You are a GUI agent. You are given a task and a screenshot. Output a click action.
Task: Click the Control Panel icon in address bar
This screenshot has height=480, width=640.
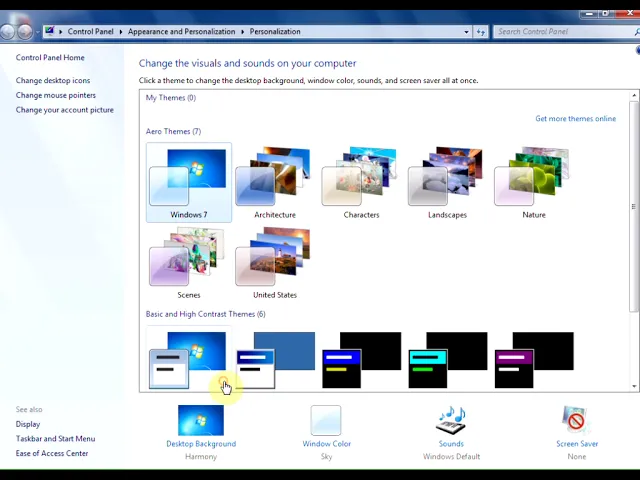[50, 31]
